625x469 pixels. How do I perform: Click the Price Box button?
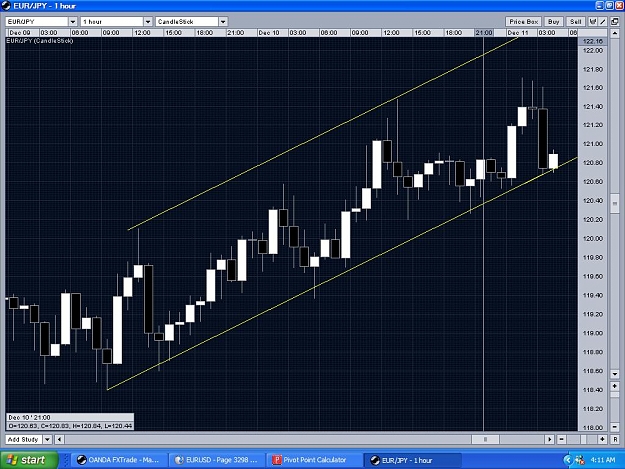coord(523,22)
